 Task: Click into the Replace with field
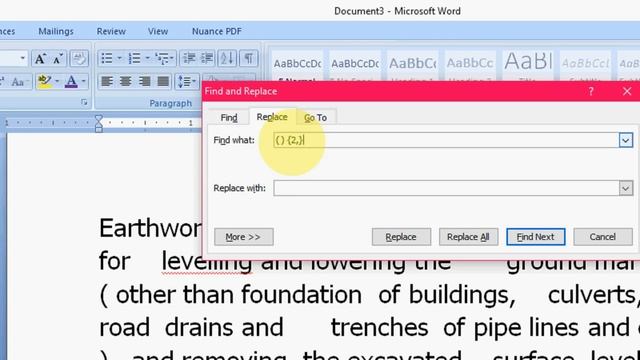(x=446, y=188)
